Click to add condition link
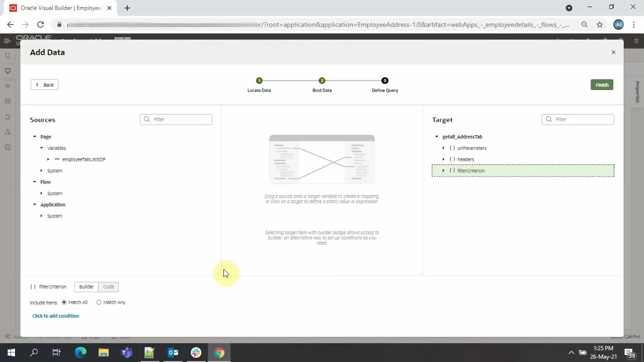644x362 pixels. (x=55, y=316)
